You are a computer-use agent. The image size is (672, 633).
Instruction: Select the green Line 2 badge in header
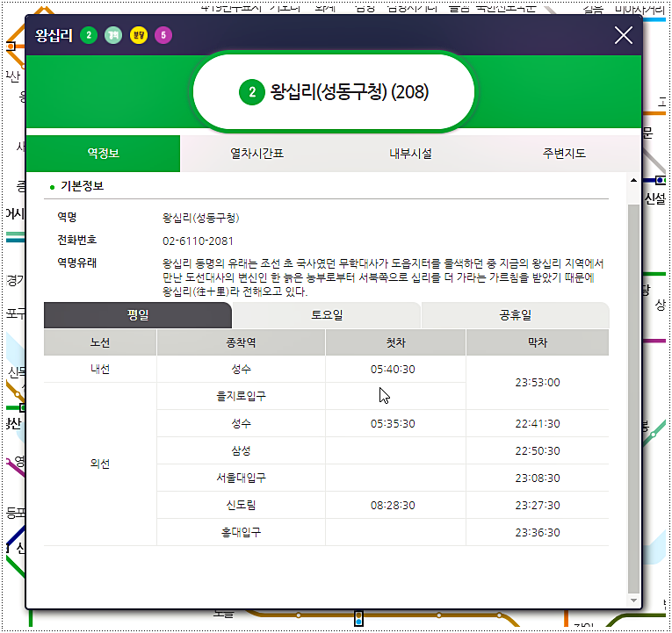(x=89, y=35)
